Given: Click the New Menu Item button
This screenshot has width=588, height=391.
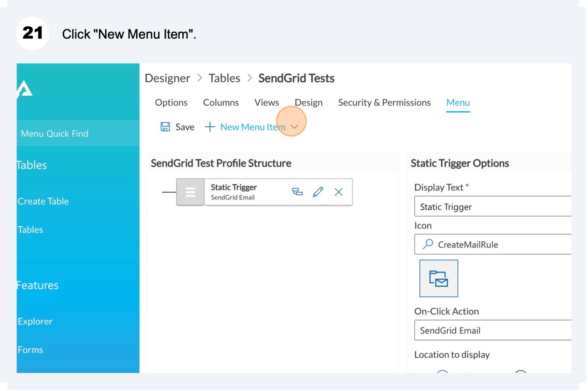Looking at the screenshot, I should (x=252, y=127).
